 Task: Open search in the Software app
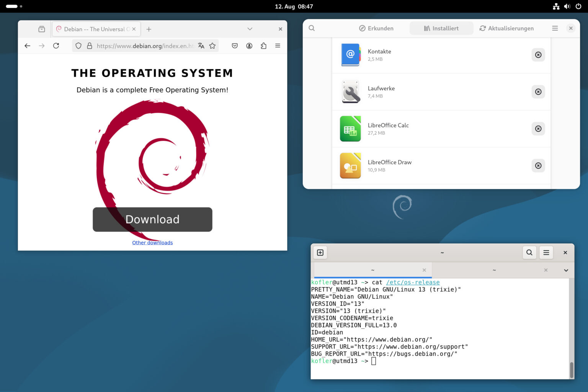[312, 28]
